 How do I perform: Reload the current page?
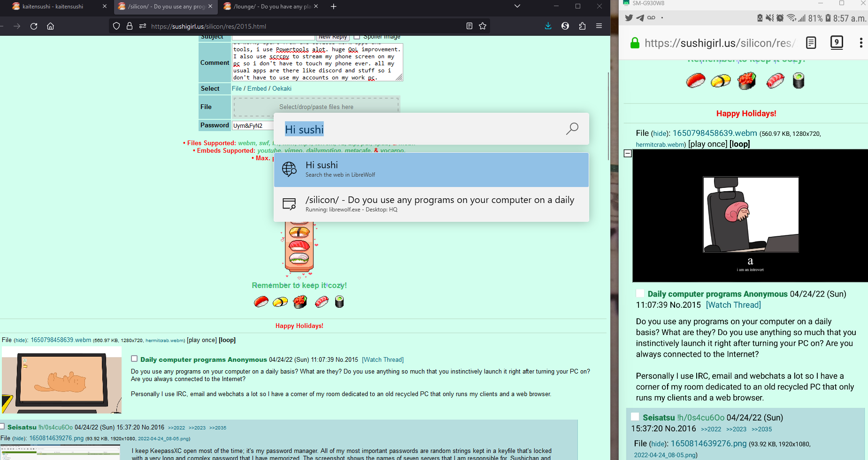34,26
